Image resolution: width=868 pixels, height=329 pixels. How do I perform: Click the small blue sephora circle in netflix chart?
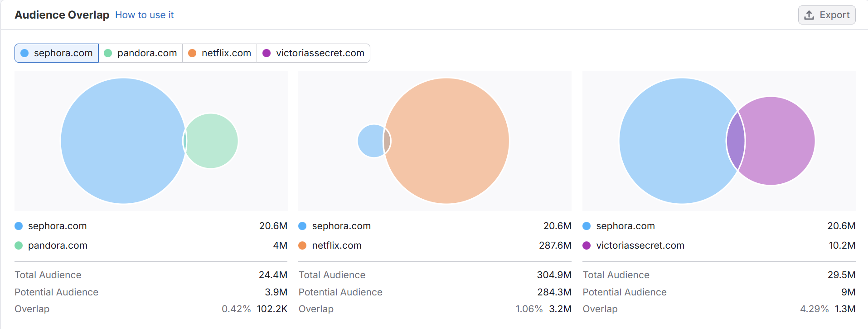click(x=370, y=141)
